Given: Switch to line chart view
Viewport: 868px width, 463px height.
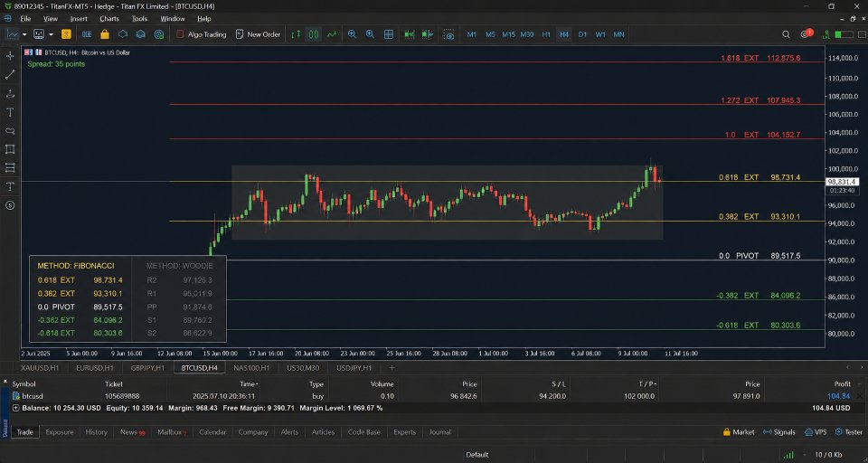Looking at the screenshot, I should [x=332, y=34].
